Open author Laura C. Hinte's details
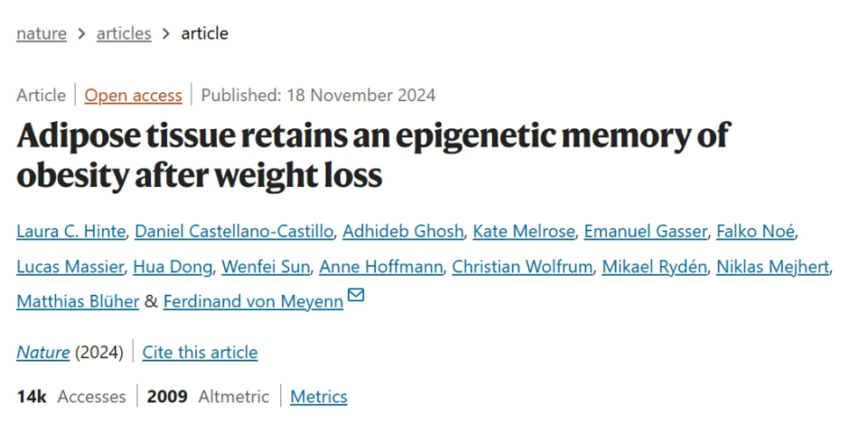 [71, 231]
